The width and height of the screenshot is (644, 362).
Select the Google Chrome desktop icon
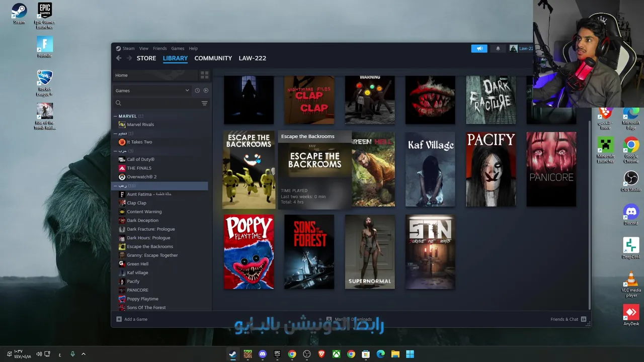pyautogui.click(x=631, y=150)
